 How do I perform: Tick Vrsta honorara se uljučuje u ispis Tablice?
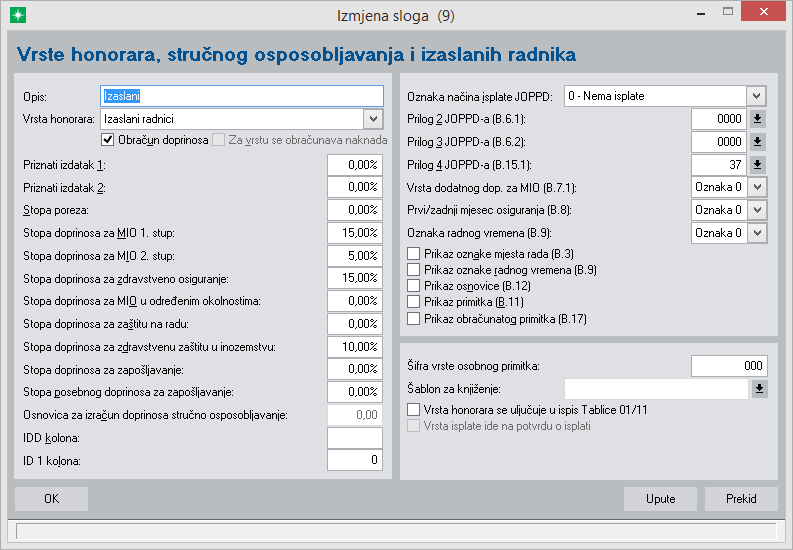tap(414, 410)
